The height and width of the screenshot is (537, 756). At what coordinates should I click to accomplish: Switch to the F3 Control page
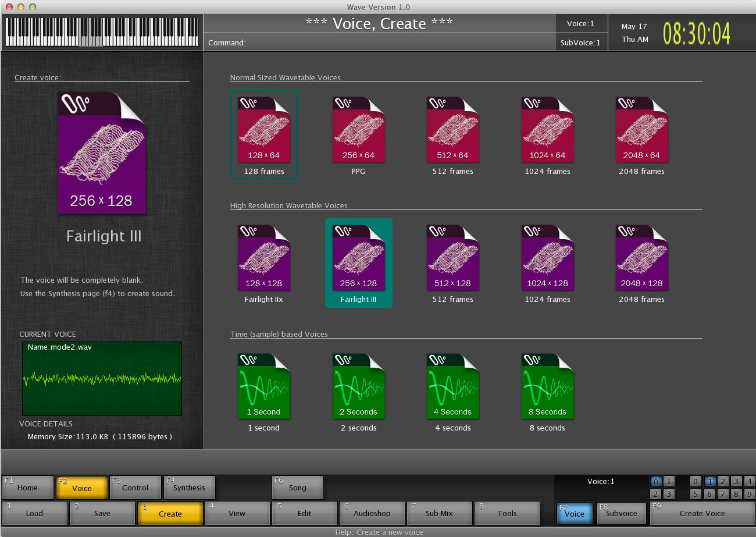tap(135, 488)
